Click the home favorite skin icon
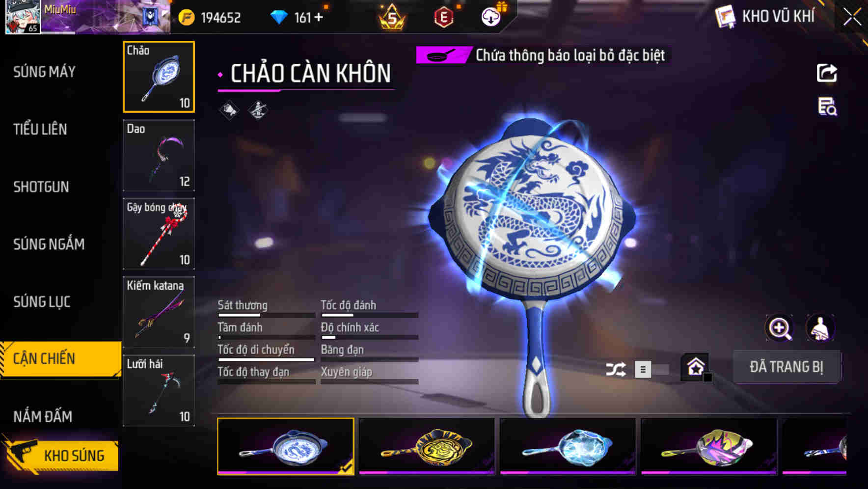The height and width of the screenshot is (489, 868). pos(696,367)
